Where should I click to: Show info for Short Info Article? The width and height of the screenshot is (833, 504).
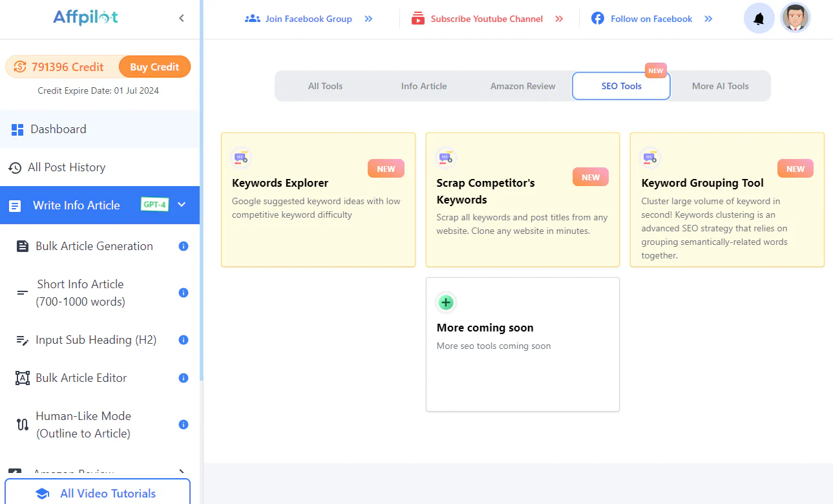(x=184, y=293)
